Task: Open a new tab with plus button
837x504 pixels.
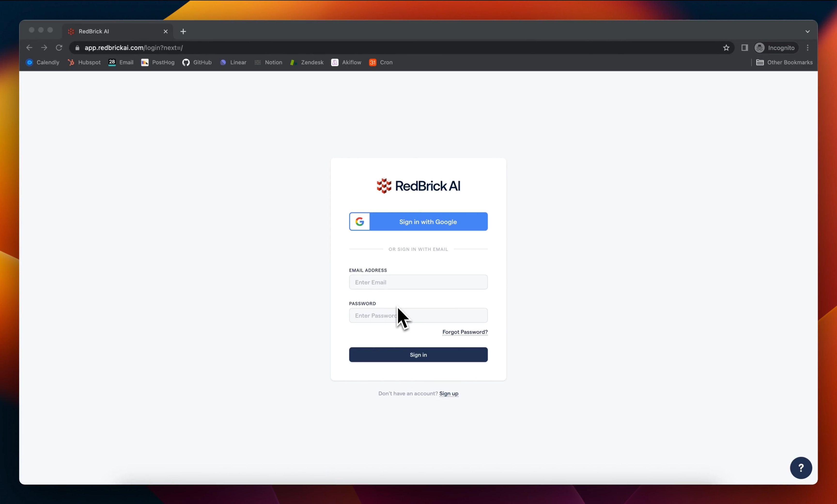Action: 183,31
